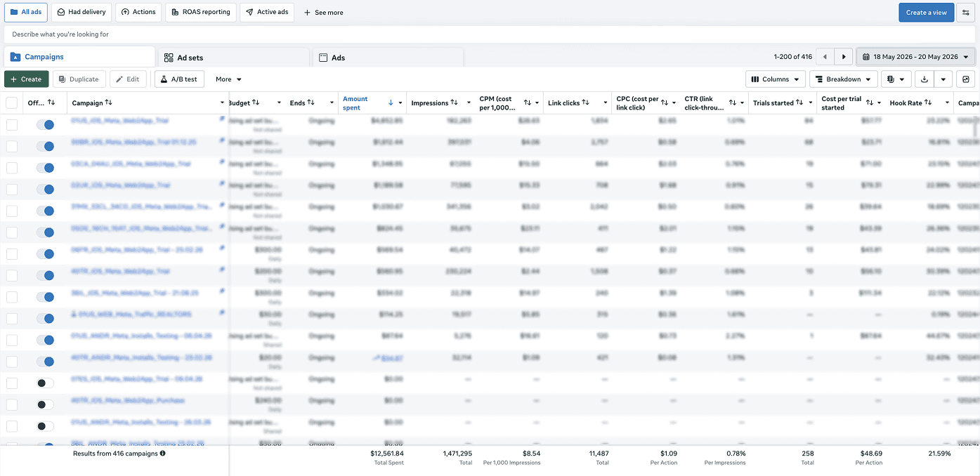The width and height of the screenshot is (980, 476).
Task: Sort by Cost per trial started arrows
Action: point(870,103)
